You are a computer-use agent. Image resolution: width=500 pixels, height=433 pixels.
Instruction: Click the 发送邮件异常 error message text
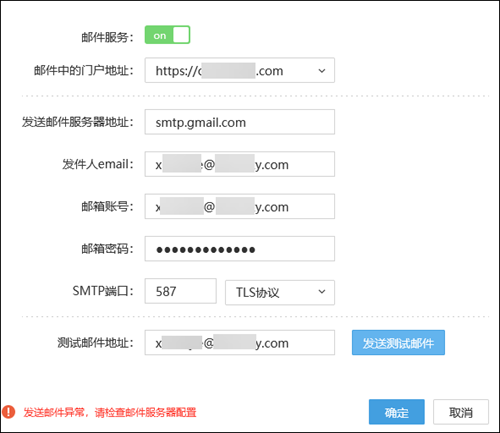coord(110,412)
